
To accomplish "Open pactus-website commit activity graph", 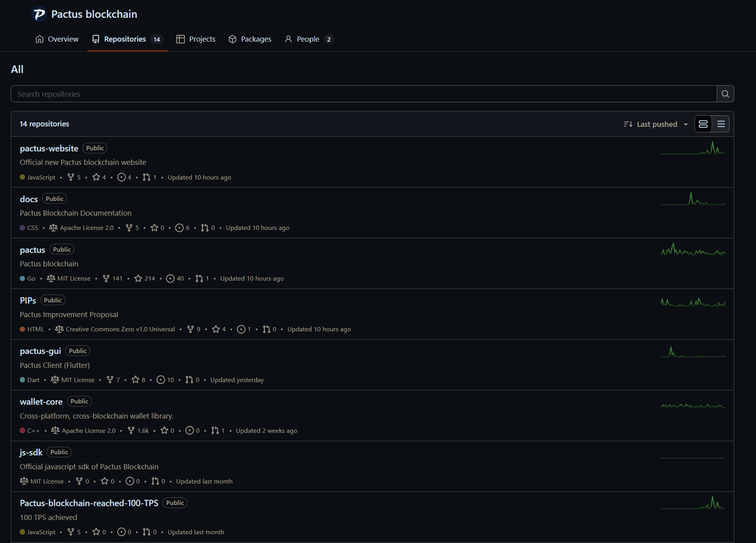I will point(693,148).
